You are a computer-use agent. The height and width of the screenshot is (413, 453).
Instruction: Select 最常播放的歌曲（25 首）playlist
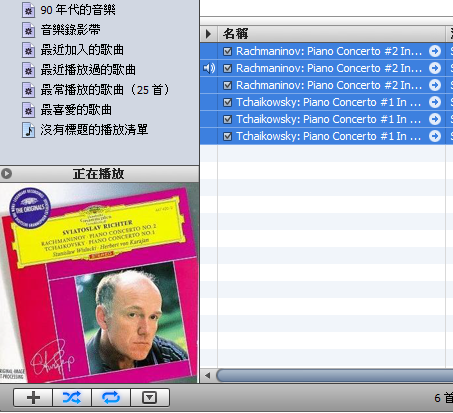pos(105,90)
